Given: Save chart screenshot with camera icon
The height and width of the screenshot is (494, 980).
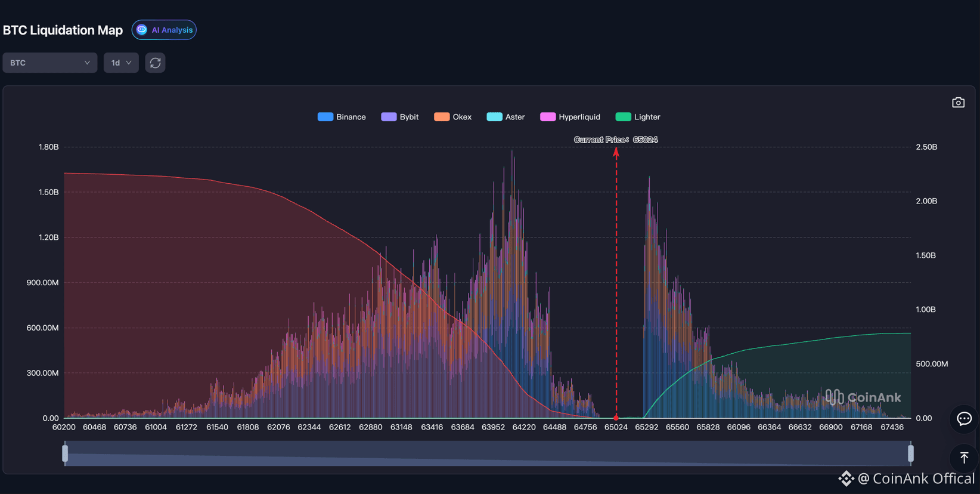Looking at the screenshot, I should pos(958,103).
